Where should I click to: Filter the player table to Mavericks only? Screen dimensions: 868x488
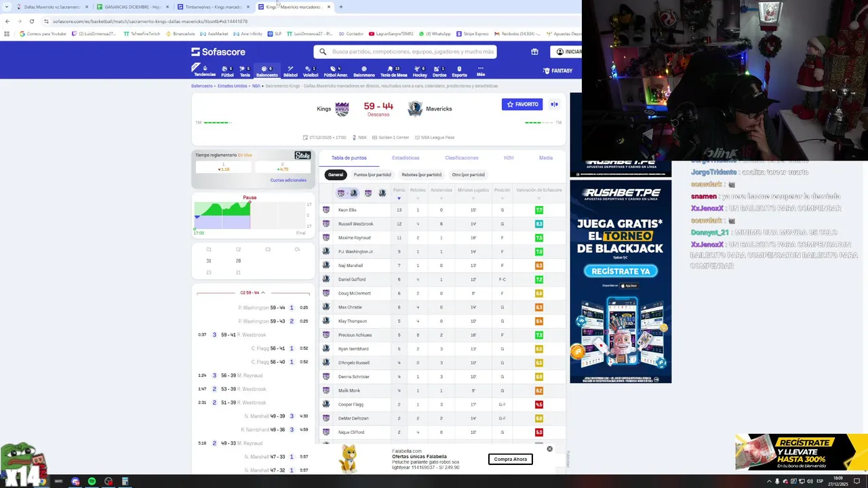(382, 193)
